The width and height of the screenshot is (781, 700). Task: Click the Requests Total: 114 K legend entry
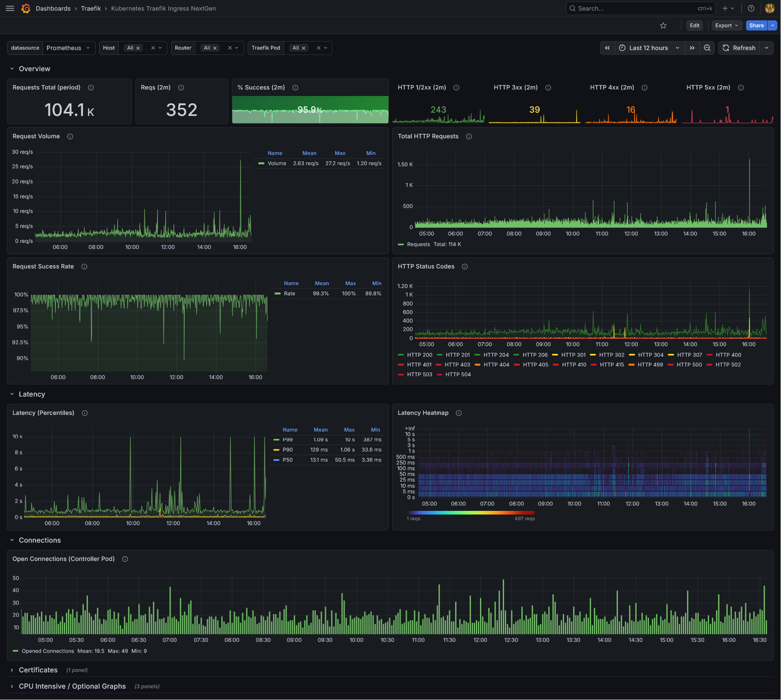click(x=430, y=244)
